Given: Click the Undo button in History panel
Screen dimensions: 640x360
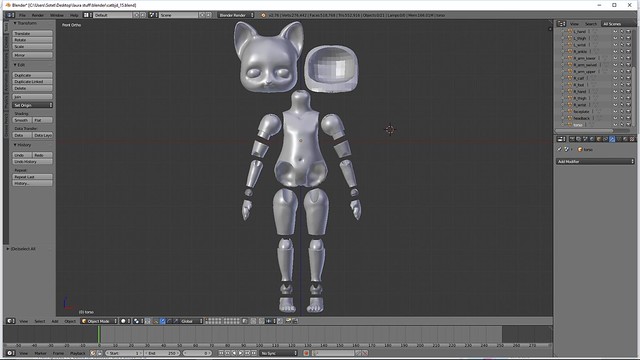Looking at the screenshot, I should click(22, 155).
